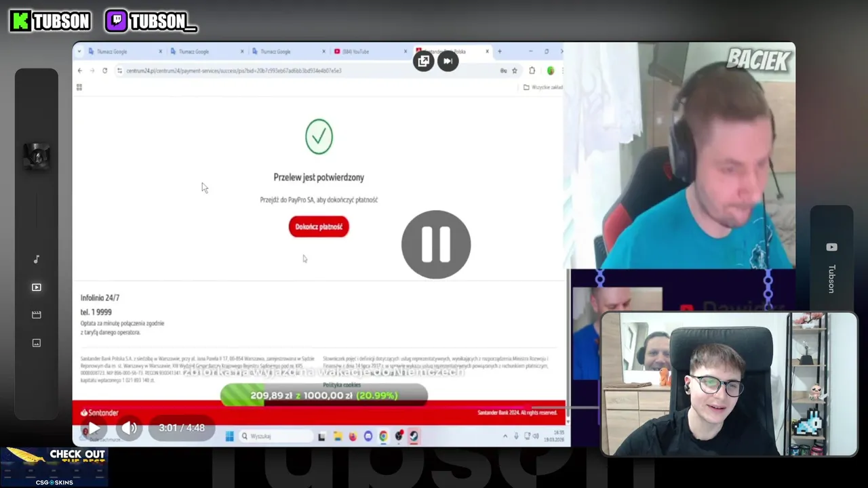Click the tel. 1 9999 phone number
The image size is (868, 488).
[x=96, y=312]
